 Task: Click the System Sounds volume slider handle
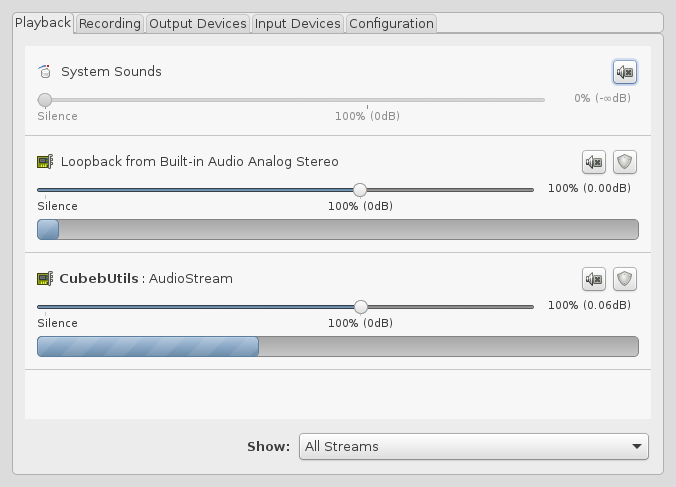45,100
